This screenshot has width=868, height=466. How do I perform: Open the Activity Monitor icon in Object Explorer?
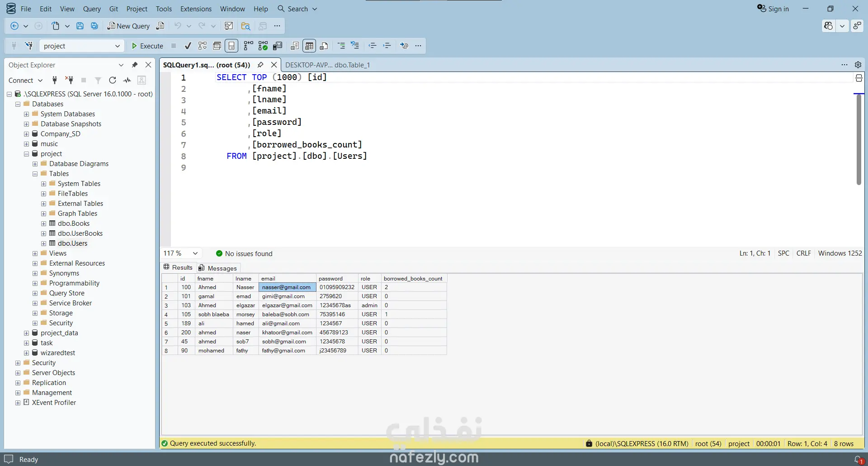(127, 80)
